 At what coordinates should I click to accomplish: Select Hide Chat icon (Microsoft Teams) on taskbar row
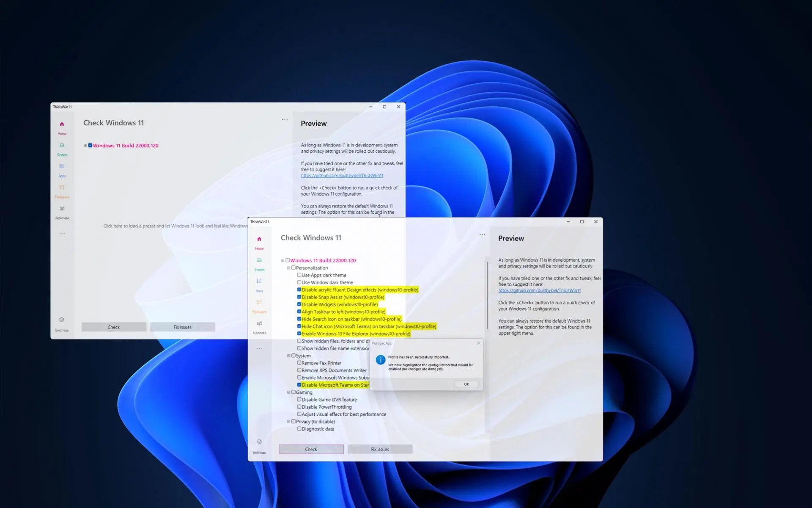click(369, 326)
